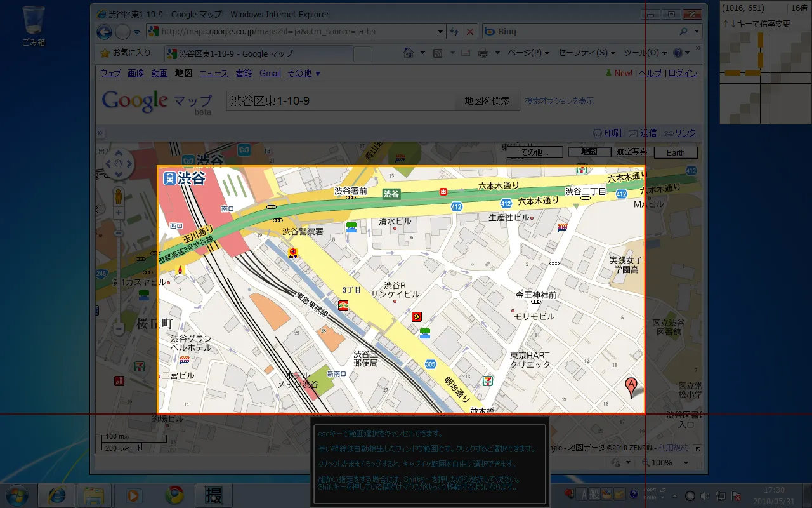Viewport: 812px width, 508px height.
Task: Click the overview map expand arrow
Action: pyautogui.click(x=698, y=448)
